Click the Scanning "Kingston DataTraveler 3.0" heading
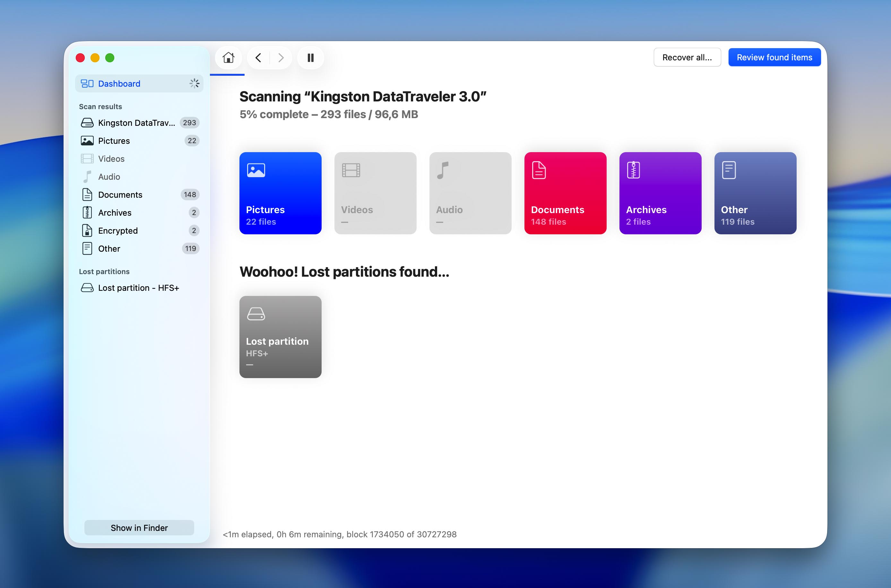This screenshot has height=588, width=891. click(363, 97)
